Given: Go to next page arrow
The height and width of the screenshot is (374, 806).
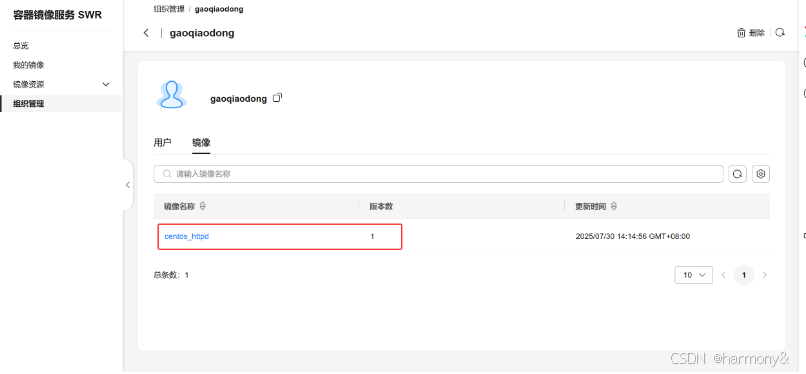Looking at the screenshot, I should coord(764,275).
